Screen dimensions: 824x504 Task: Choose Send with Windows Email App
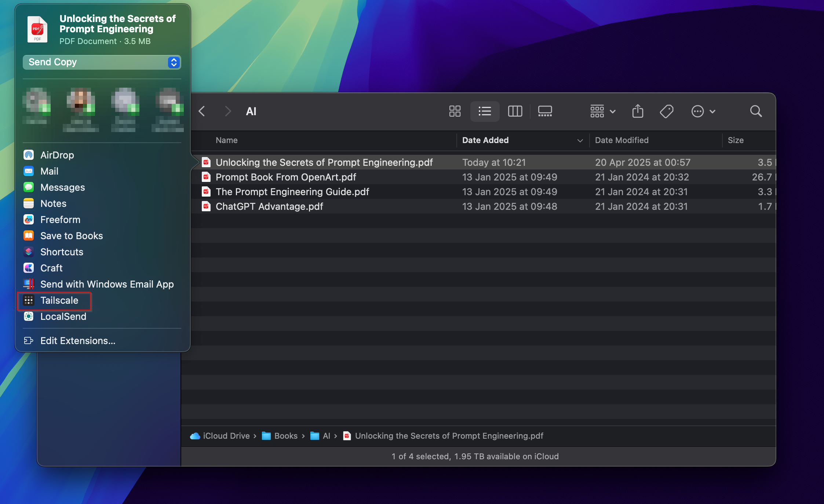click(x=107, y=284)
